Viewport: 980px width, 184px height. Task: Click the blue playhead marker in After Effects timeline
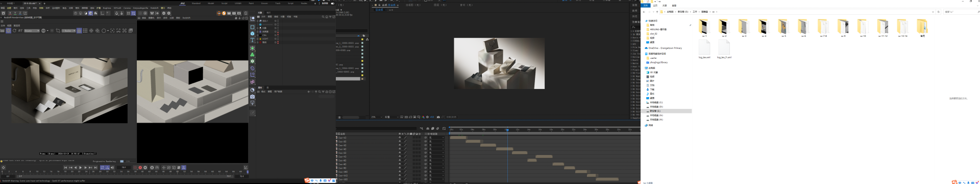507,130
